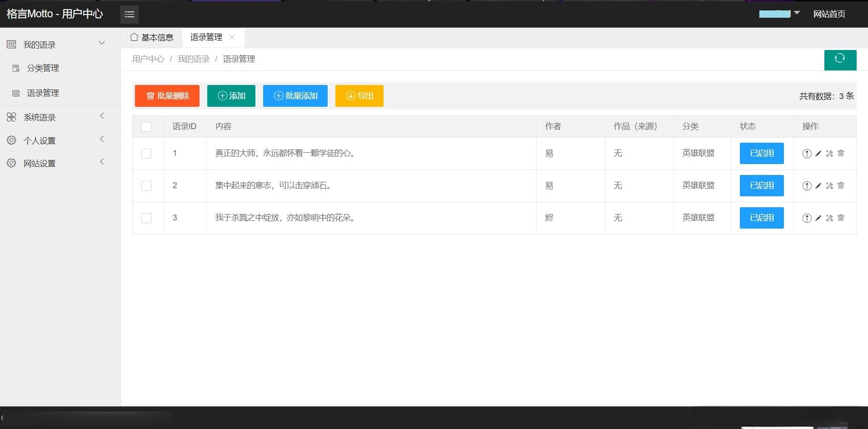Click the 用户中心 breadcrumb link
868x429 pixels.
click(148, 60)
